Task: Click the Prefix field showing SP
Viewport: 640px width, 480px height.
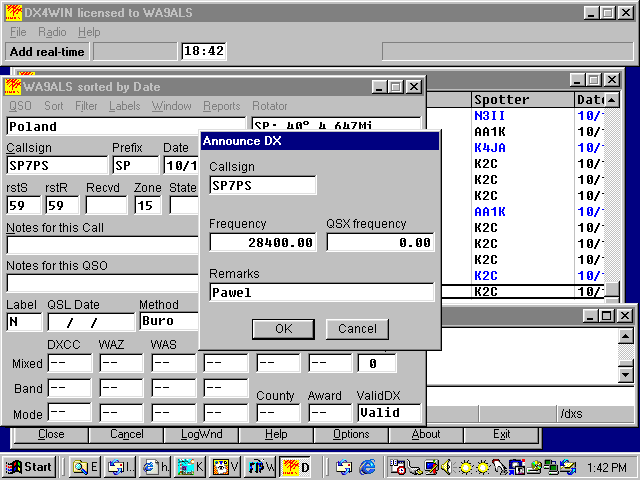Action: tap(136, 165)
